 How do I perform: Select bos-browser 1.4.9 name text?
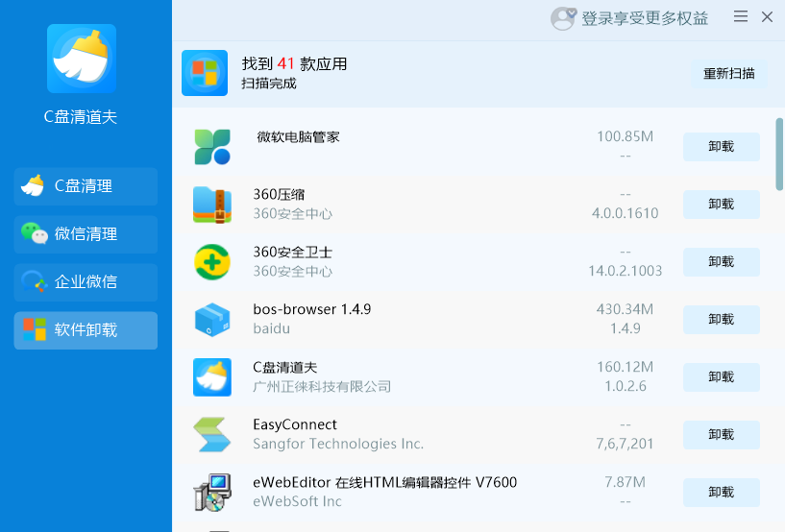(312, 309)
